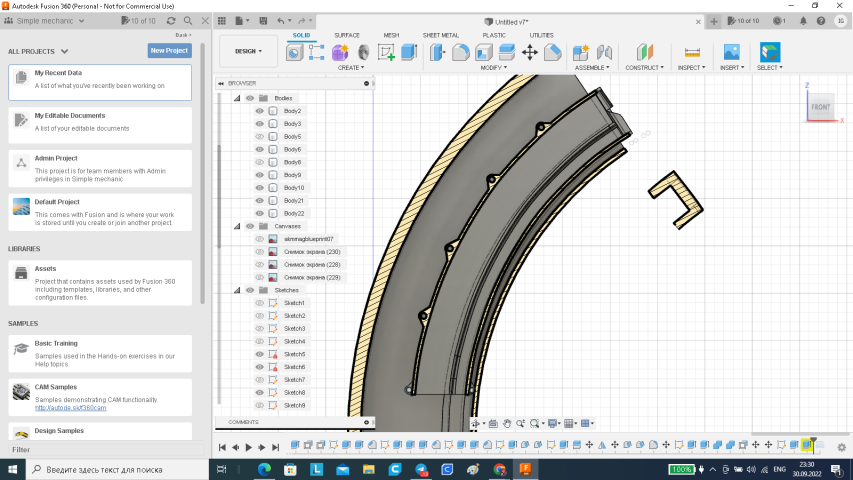
Task: Open the autode.sk/f360cam link
Action: (x=71, y=408)
